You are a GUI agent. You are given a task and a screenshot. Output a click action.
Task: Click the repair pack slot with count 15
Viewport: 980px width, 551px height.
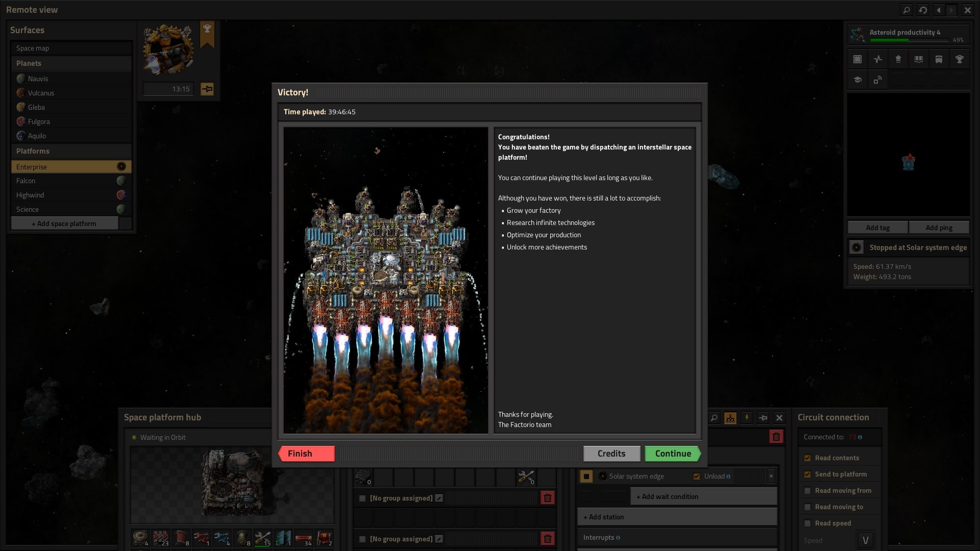(263, 538)
